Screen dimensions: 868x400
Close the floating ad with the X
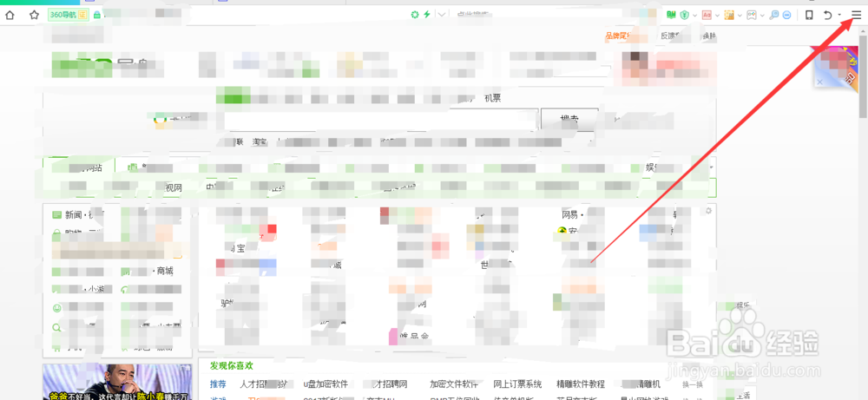(x=820, y=82)
